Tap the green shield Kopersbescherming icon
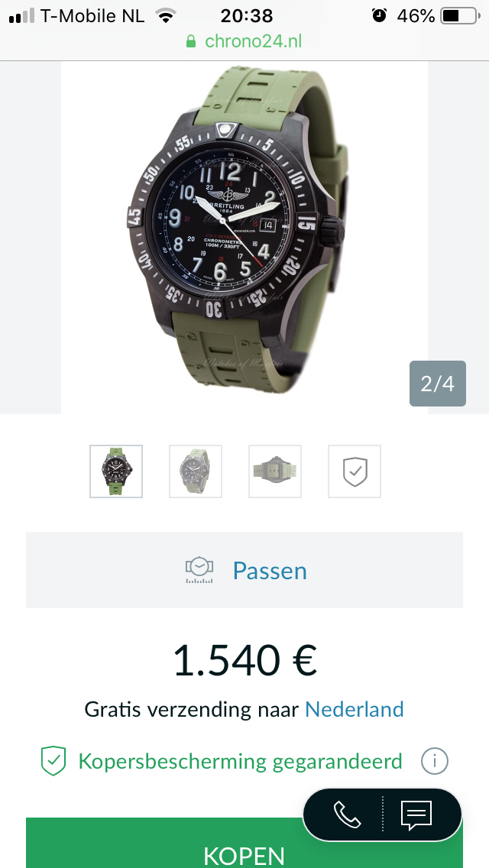This screenshot has width=489, height=868. [53, 761]
